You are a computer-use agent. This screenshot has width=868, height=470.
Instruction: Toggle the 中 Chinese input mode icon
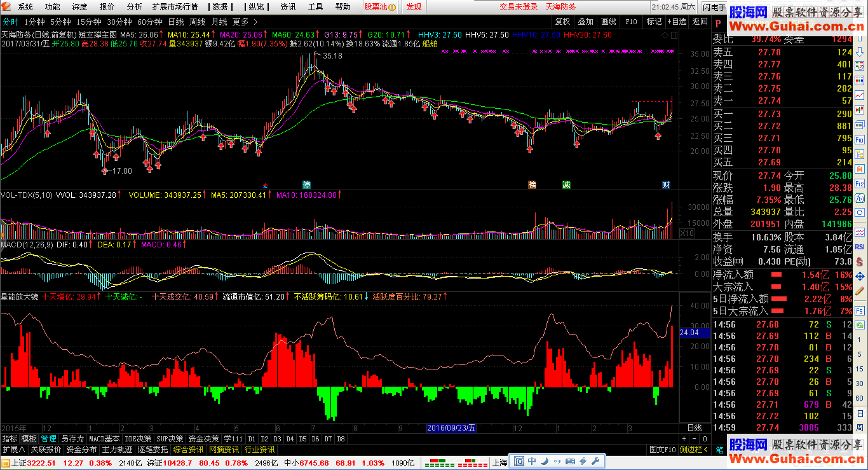point(532,461)
